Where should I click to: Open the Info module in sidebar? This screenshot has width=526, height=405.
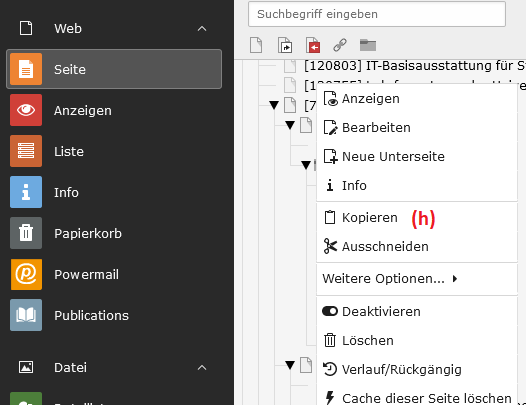(114, 192)
